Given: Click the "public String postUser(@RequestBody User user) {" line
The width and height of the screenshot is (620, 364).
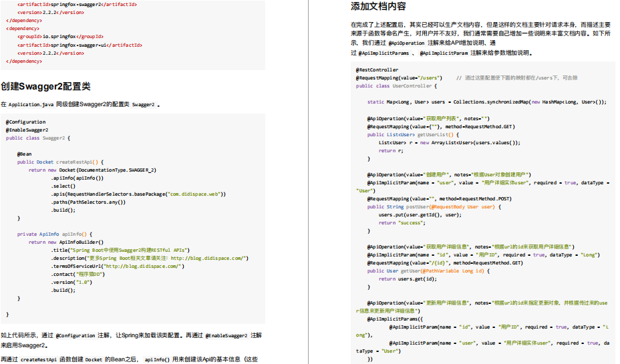Looking at the screenshot, I should coord(434,206).
